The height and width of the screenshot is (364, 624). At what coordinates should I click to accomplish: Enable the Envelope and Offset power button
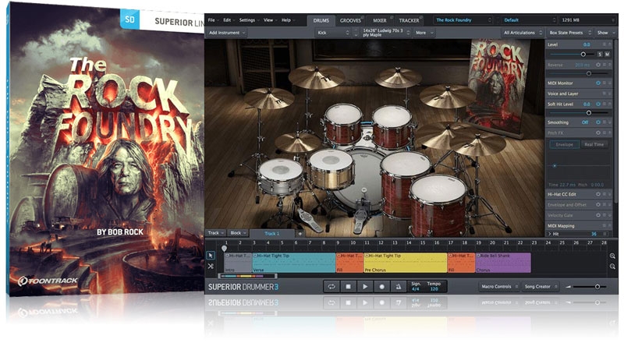pyautogui.click(x=597, y=204)
